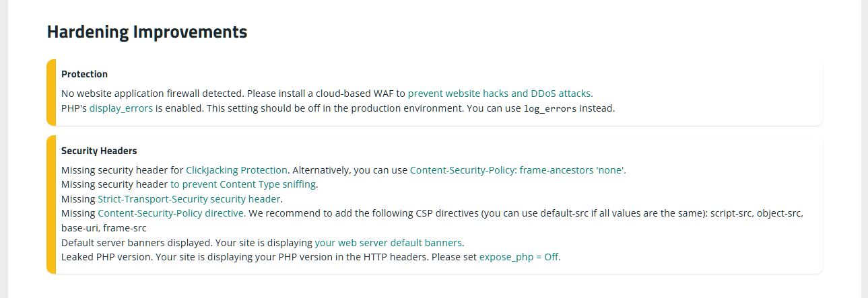This screenshot has height=298, width=868.
Task: Click "to prevent Content Type sniffing" link
Action: pos(243,184)
